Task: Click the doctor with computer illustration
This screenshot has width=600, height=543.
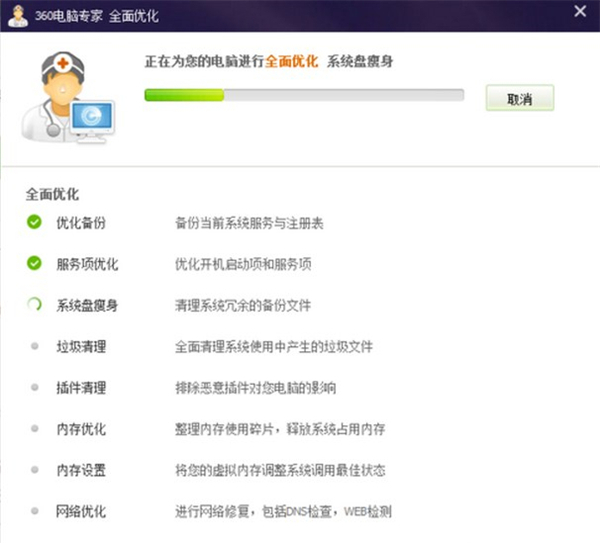Action: coord(66,100)
